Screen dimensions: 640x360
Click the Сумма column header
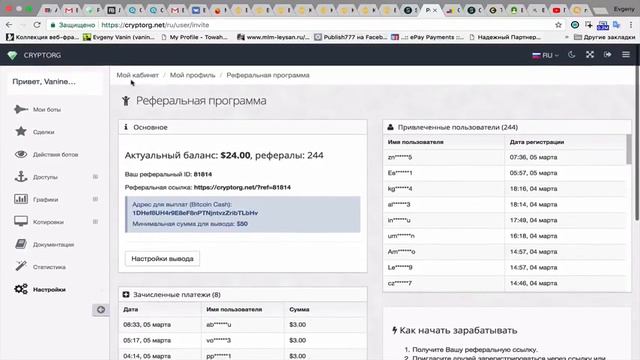(x=299, y=309)
